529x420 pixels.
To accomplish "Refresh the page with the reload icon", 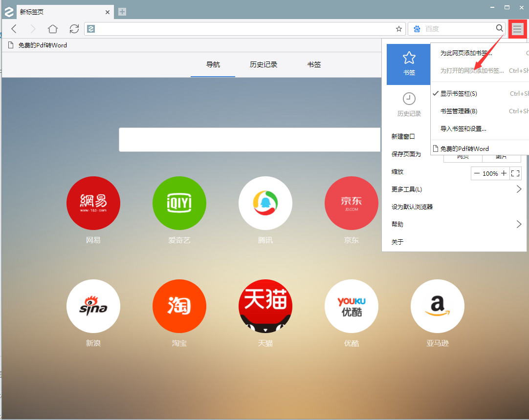I will (74, 29).
